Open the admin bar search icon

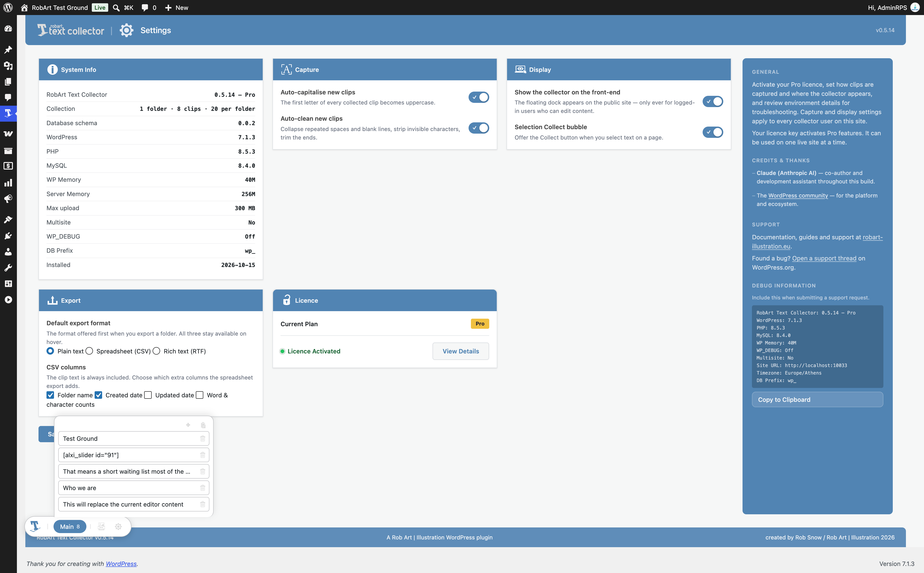116,8
